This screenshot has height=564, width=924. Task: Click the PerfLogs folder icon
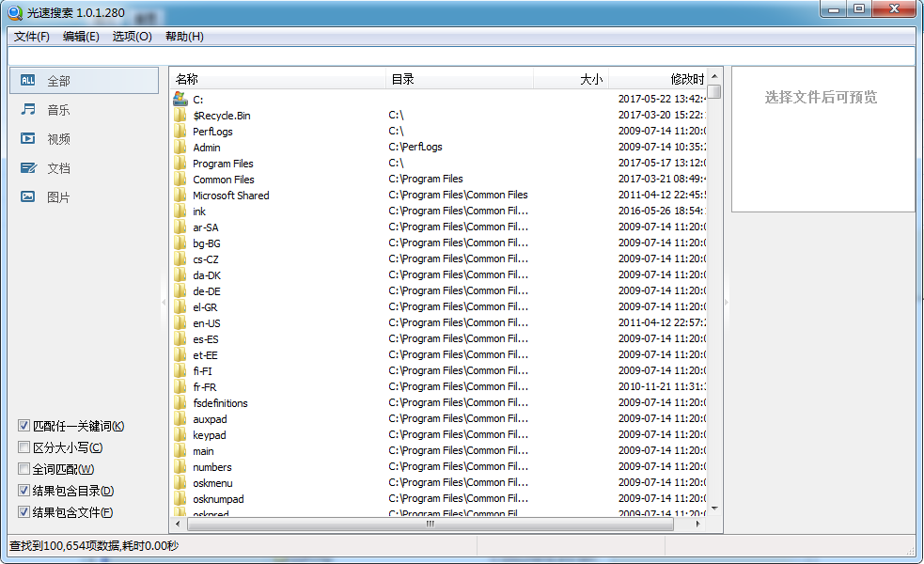[x=180, y=131]
